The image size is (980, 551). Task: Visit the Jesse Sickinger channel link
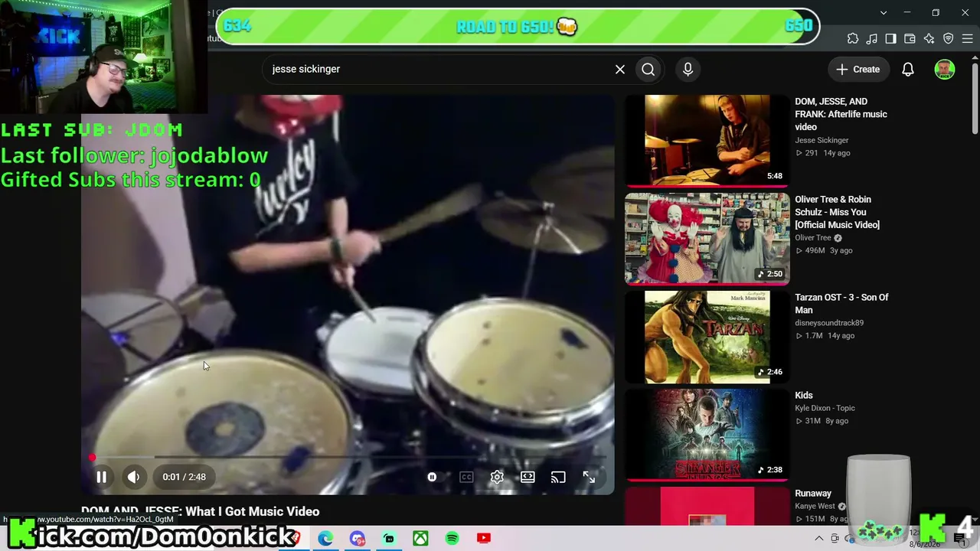point(822,140)
